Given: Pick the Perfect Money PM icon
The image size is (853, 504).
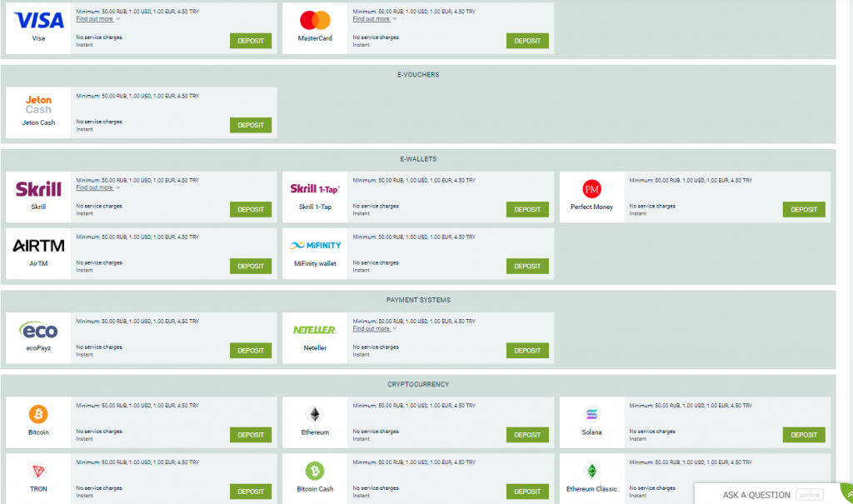Looking at the screenshot, I should 592,189.
